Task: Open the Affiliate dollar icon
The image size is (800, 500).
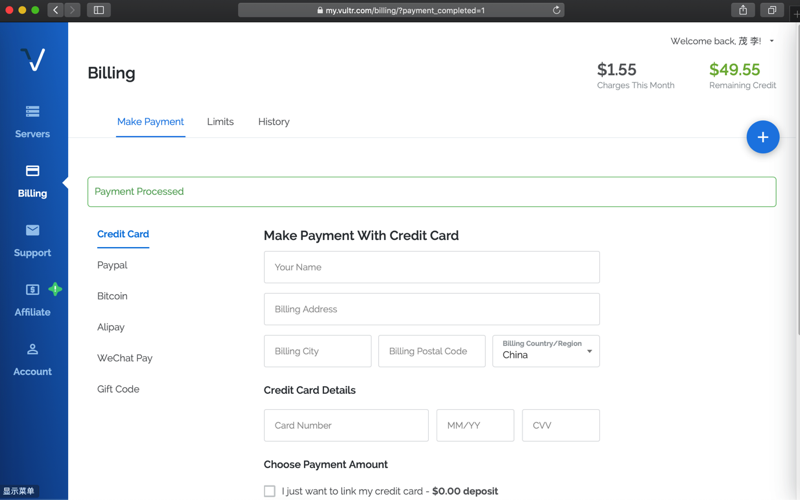Action: tap(32, 290)
